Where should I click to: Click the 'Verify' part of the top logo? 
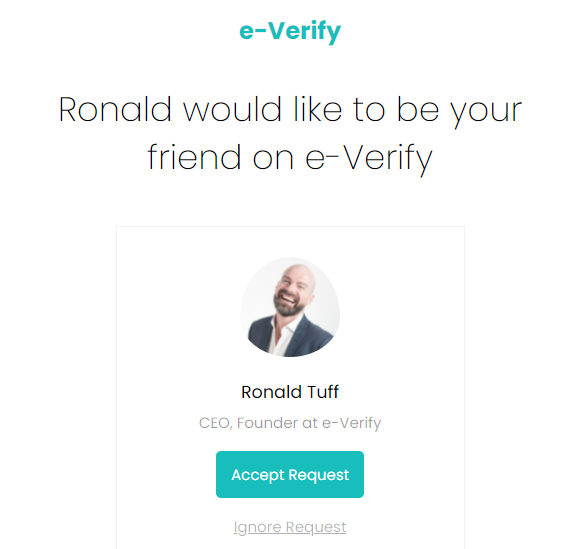(x=304, y=32)
